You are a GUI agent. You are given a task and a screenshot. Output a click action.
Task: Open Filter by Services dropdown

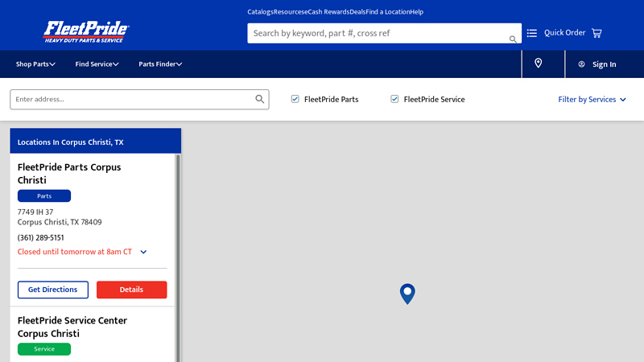click(x=592, y=100)
